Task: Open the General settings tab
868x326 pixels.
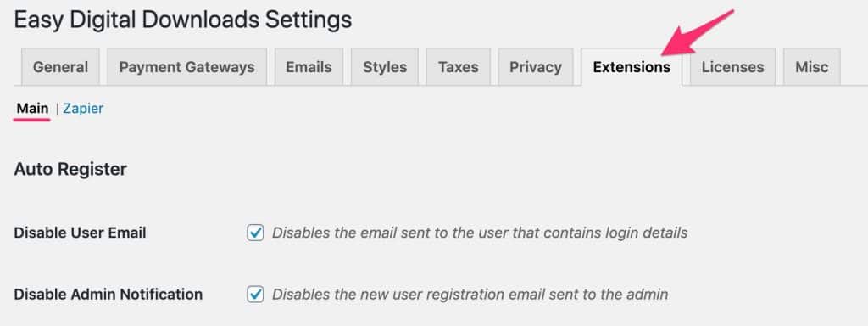Action: [x=60, y=67]
